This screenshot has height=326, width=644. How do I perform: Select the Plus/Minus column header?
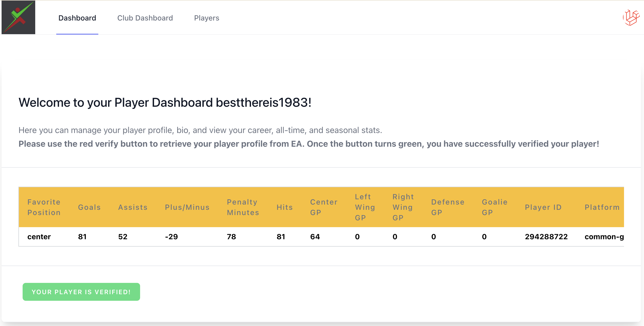pyautogui.click(x=187, y=207)
